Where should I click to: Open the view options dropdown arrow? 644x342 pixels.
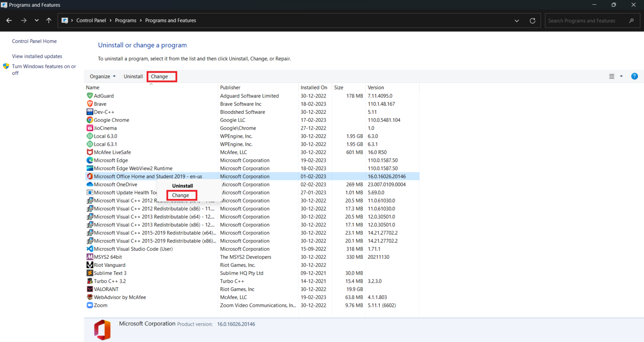[x=621, y=76]
